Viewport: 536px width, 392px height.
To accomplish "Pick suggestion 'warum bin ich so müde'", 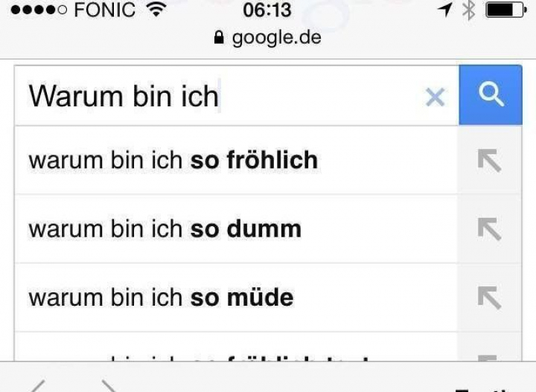I will (x=161, y=298).
